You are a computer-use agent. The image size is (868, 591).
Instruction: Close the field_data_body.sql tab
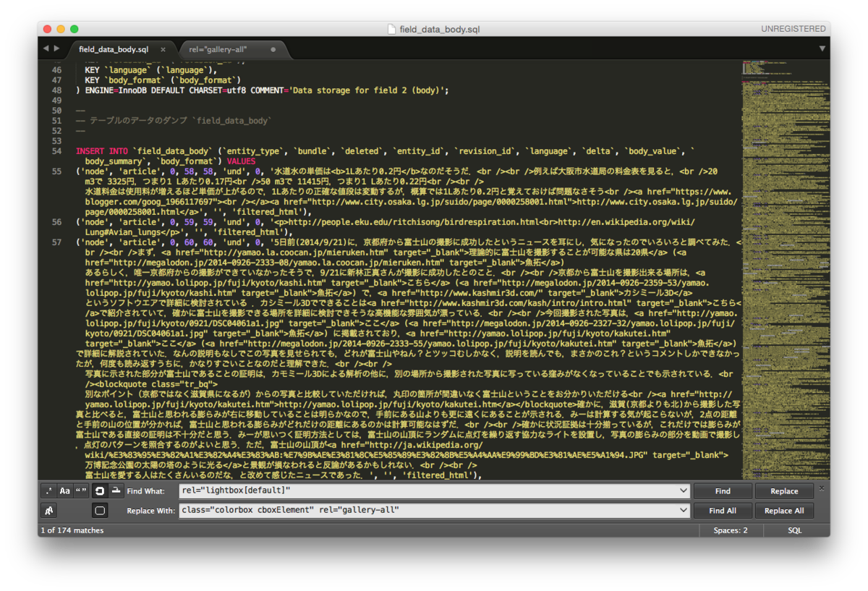163,50
